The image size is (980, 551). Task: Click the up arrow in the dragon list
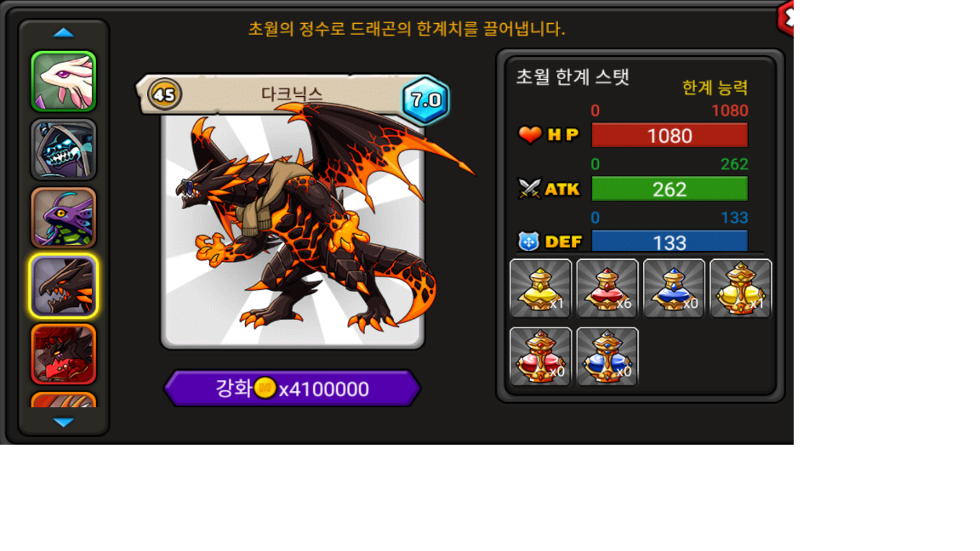point(64,32)
